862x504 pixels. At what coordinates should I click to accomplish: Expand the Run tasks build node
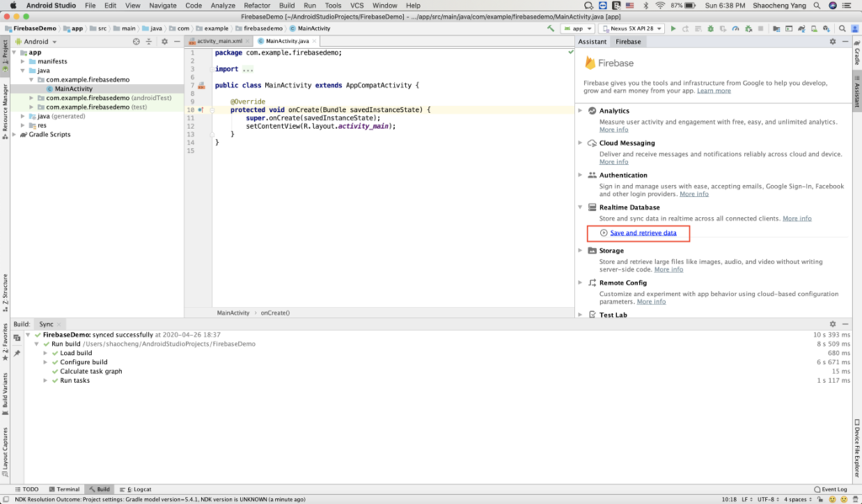(x=45, y=380)
